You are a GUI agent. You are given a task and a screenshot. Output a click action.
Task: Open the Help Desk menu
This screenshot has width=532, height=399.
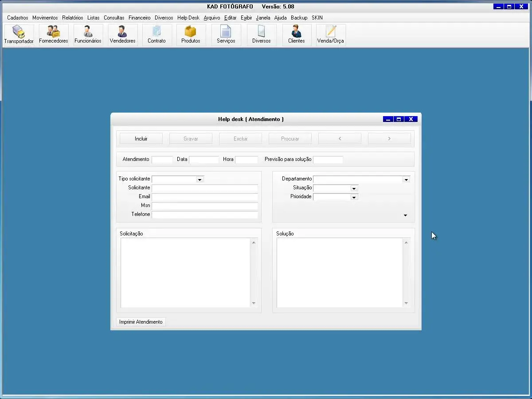(188, 18)
